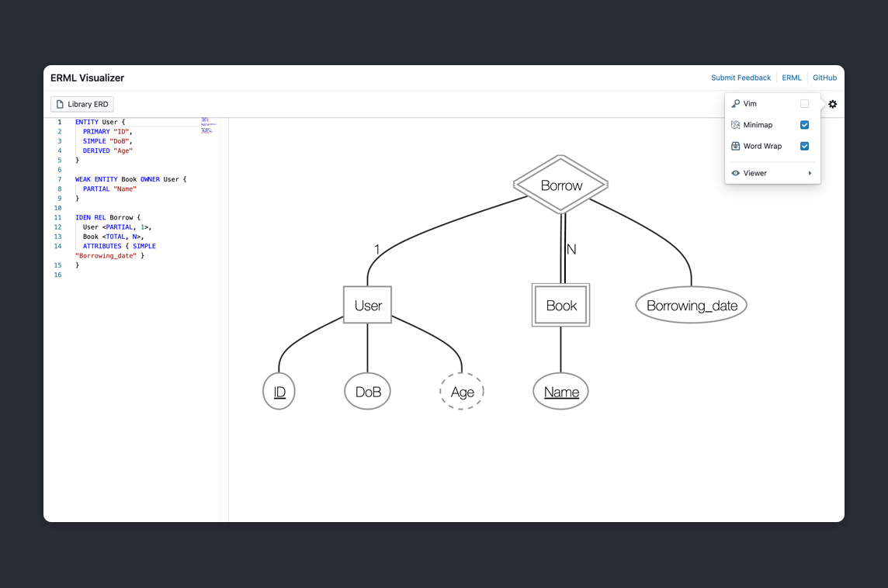Screen dimensions: 888x588
Task: Click the DoB attribute ellipse
Action: pos(368,392)
